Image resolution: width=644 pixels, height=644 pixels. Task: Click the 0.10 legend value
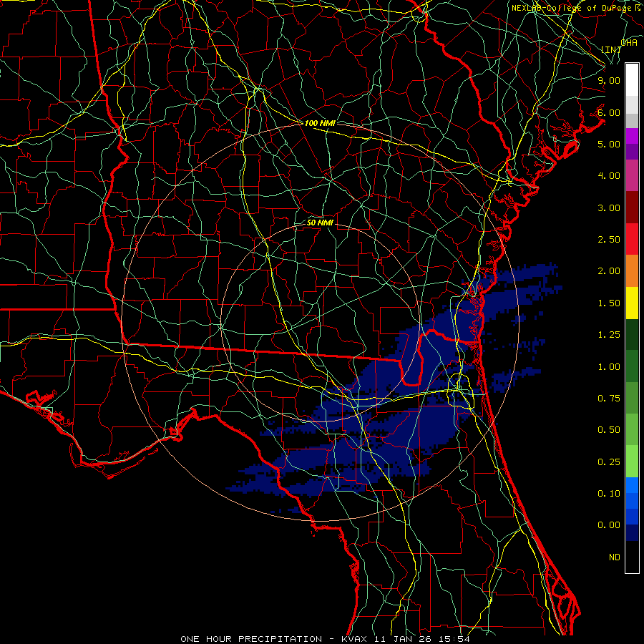(x=609, y=494)
